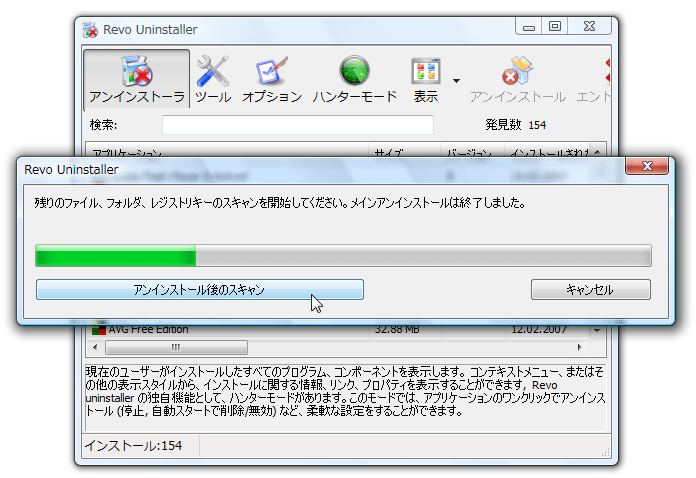Click the Revo Uninstaller title bar icon
Screen dimensions: 696x478
pyautogui.click(x=90, y=30)
